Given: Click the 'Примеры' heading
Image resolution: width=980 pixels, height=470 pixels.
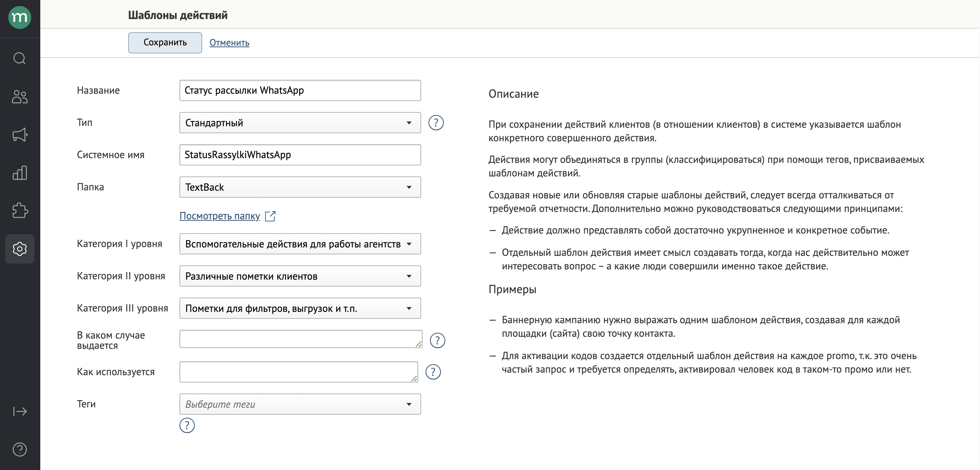Looking at the screenshot, I should pos(512,290).
